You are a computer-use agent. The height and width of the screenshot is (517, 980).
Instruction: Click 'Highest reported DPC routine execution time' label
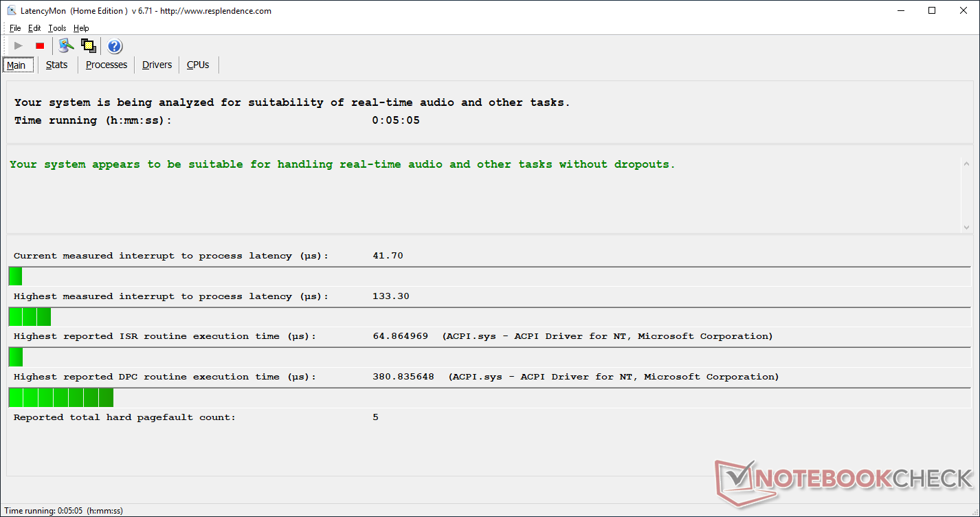(x=165, y=377)
